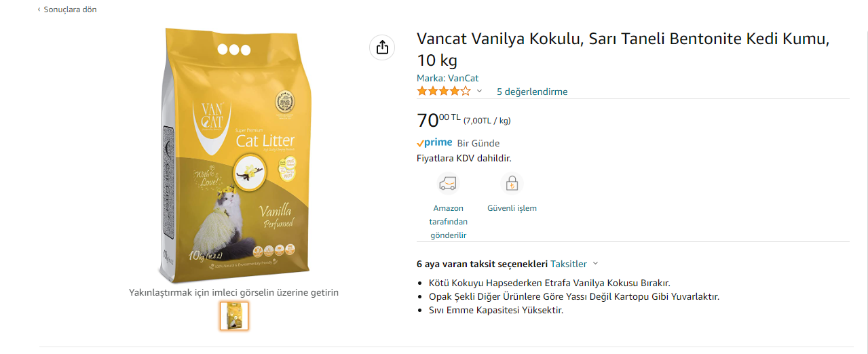Open the VanCat brand link
This screenshot has width=868, height=354.
pyautogui.click(x=463, y=78)
